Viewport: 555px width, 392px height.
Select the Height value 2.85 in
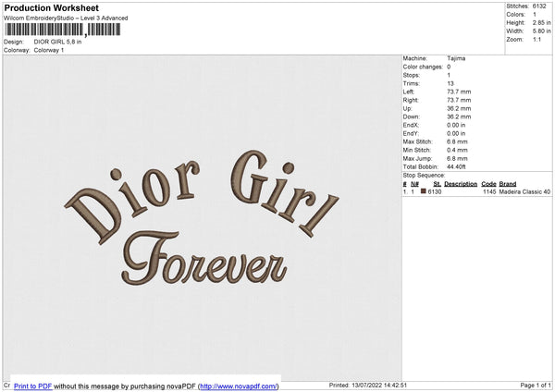pyautogui.click(x=542, y=22)
